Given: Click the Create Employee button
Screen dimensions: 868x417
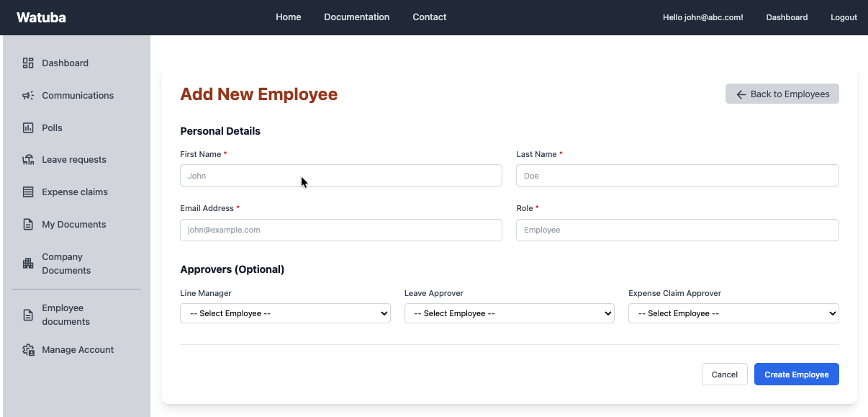Looking at the screenshot, I should click(797, 375).
